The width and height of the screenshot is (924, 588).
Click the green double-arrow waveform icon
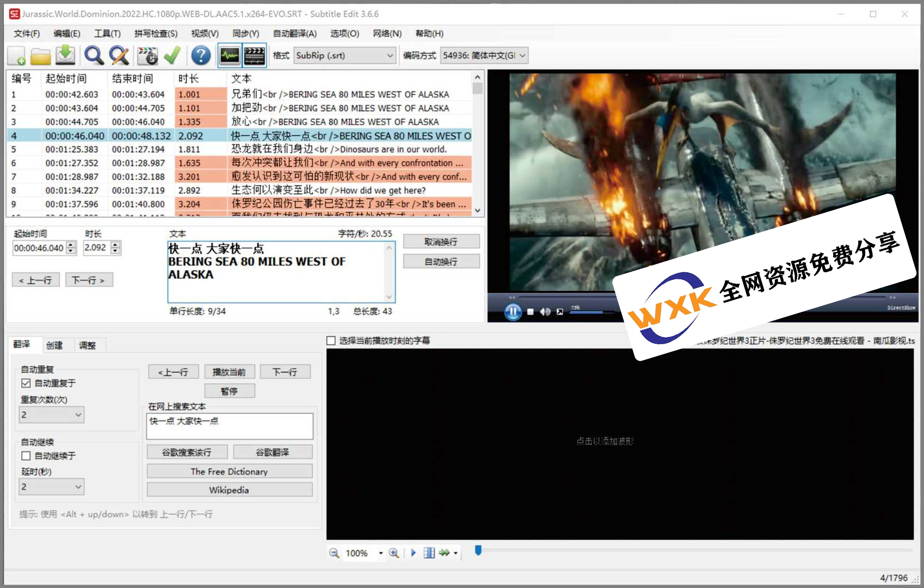coord(445,553)
